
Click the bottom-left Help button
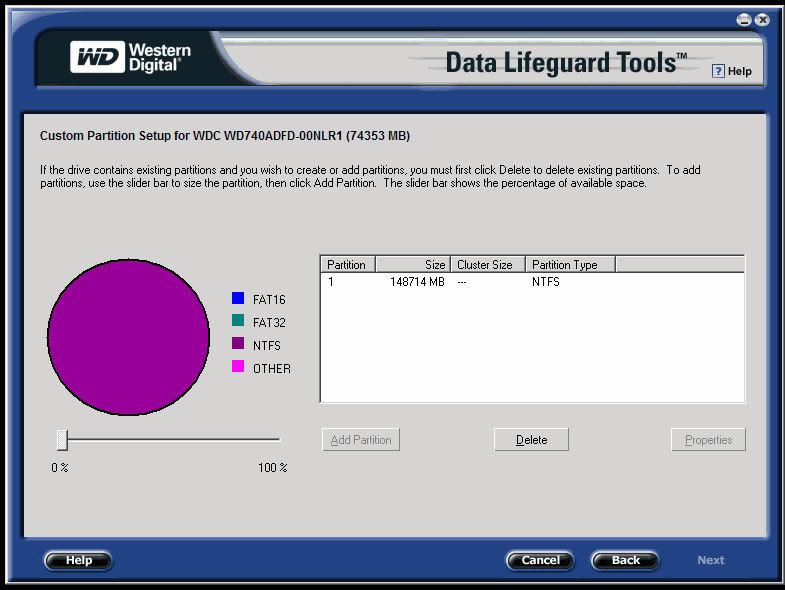(x=79, y=560)
